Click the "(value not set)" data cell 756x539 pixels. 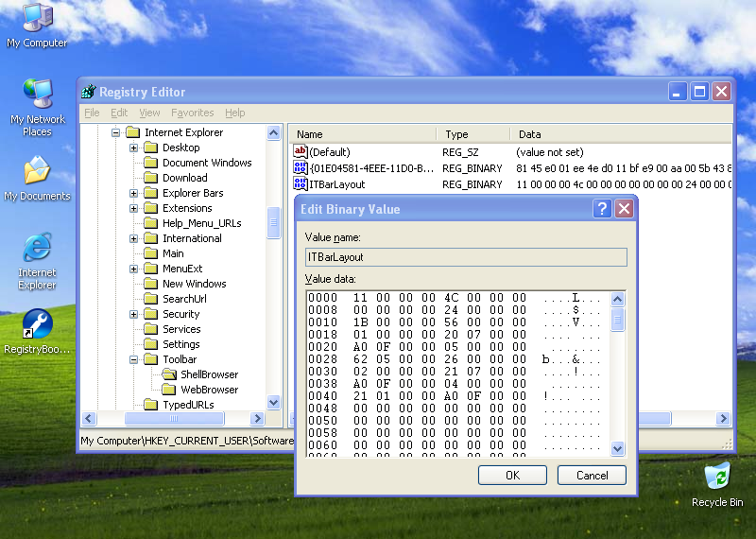pos(550,152)
